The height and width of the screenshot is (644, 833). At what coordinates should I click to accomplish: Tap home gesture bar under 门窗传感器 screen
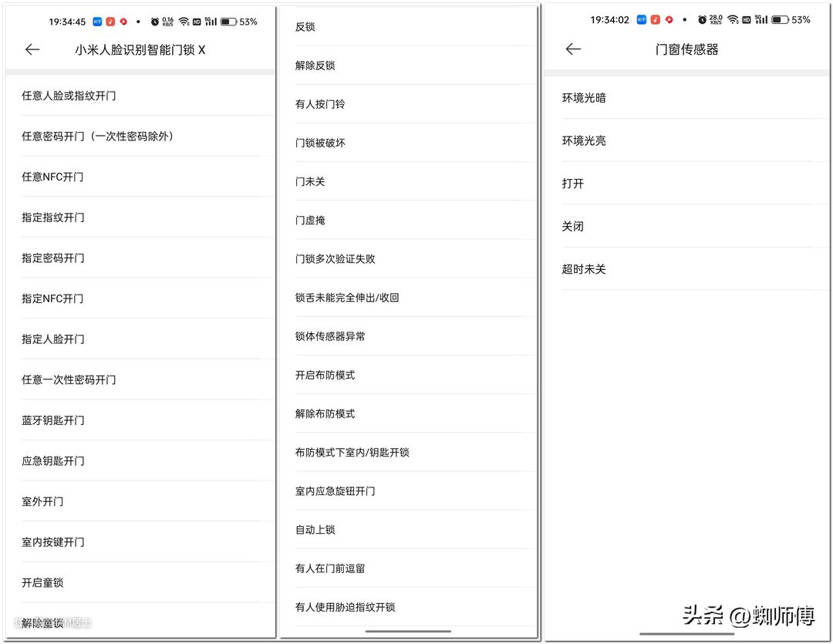tap(686, 634)
